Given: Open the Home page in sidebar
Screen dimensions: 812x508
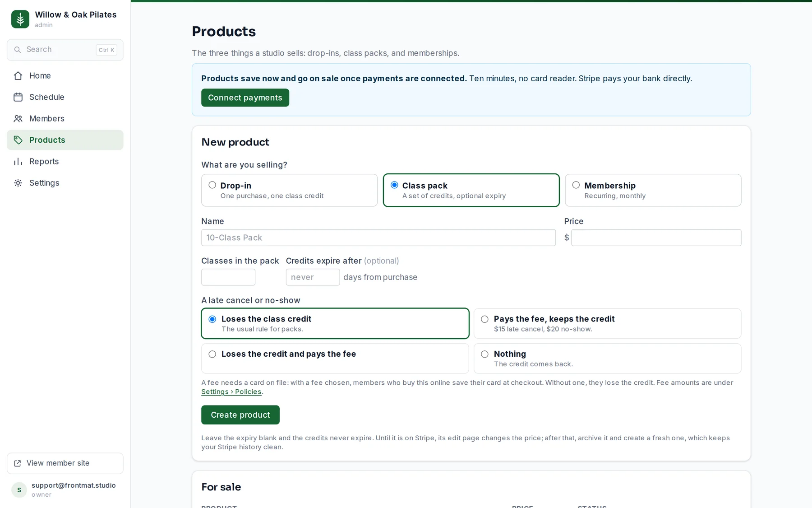Looking at the screenshot, I should pyautogui.click(x=65, y=76).
